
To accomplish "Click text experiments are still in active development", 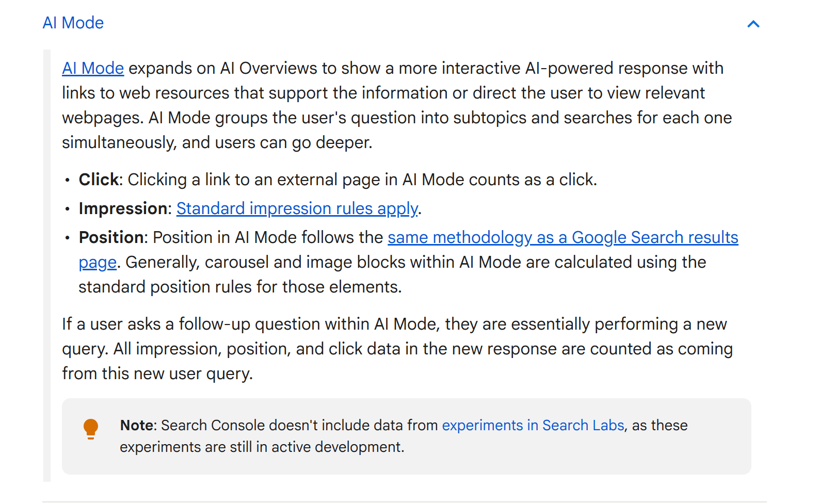I will 262,447.
